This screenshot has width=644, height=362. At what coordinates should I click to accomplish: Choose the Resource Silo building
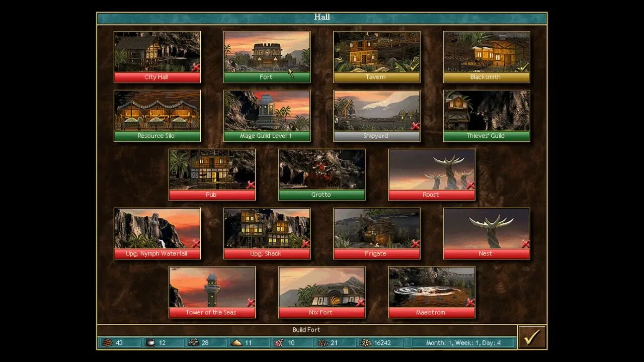[x=157, y=116]
